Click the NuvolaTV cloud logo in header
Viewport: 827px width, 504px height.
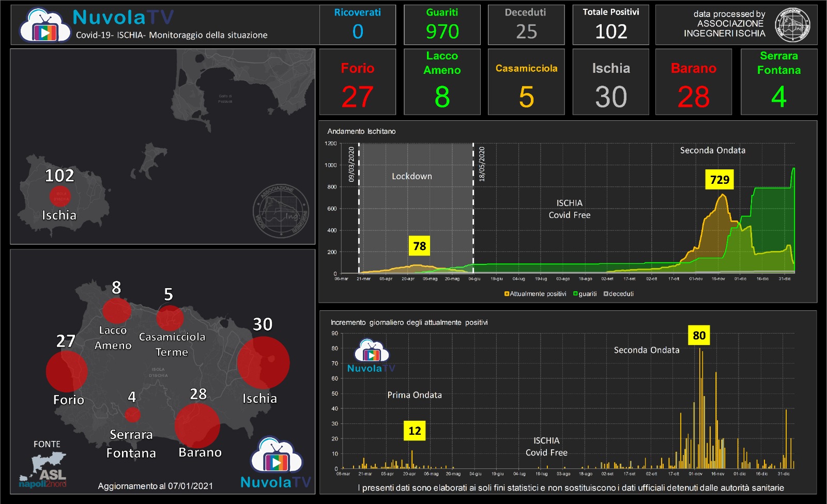point(45,25)
